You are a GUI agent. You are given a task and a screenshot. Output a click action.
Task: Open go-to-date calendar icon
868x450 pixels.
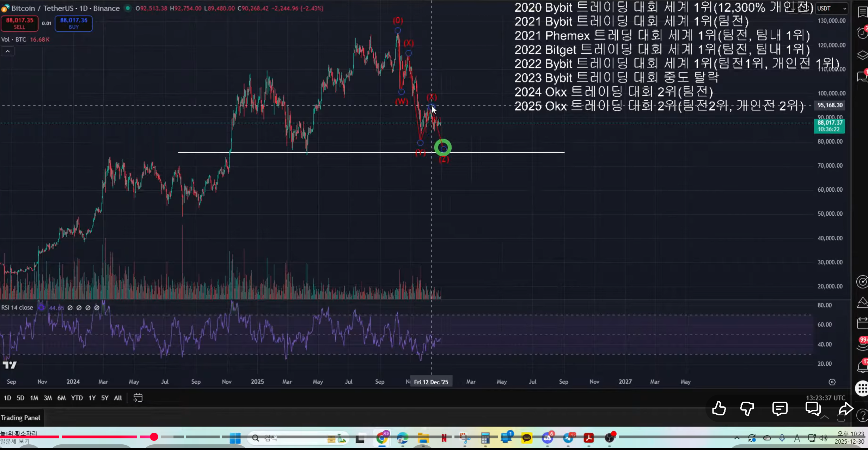pyautogui.click(x=138, y=398)
